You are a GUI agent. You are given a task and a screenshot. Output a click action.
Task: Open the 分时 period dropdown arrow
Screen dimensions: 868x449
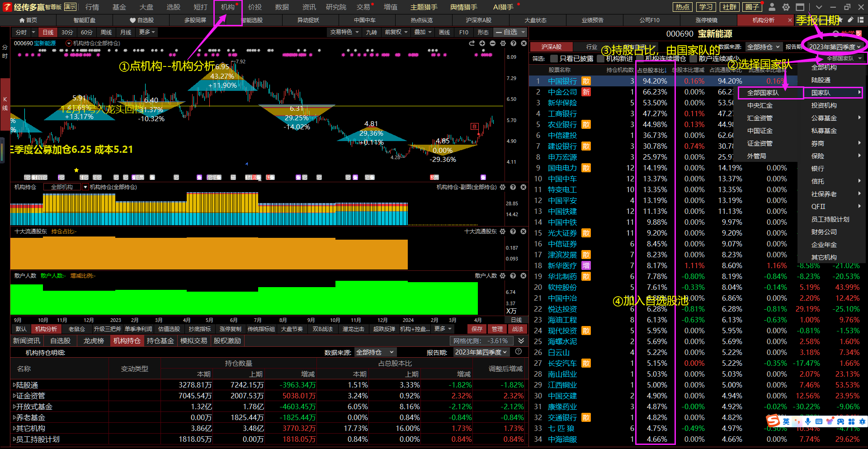point(33,33)
